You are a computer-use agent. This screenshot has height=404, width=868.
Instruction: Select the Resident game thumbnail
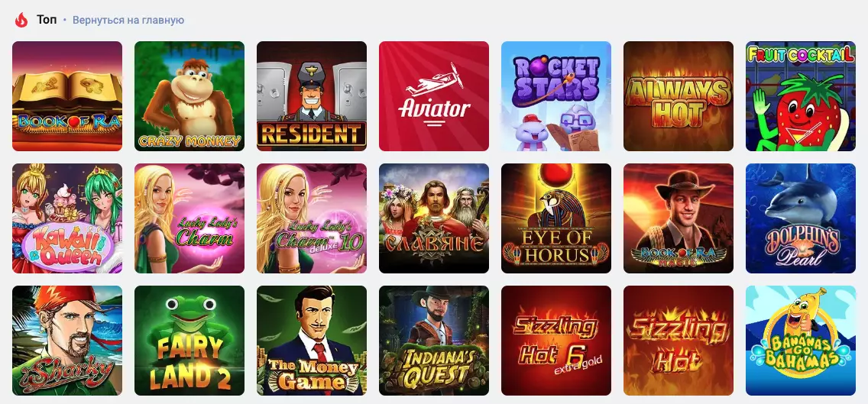click(312, 95)
